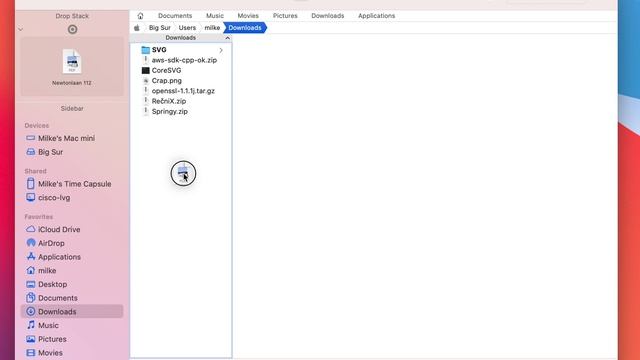Click the cisco-lvg monitor icon
This screenshot has width=640, height=360.
31,198
